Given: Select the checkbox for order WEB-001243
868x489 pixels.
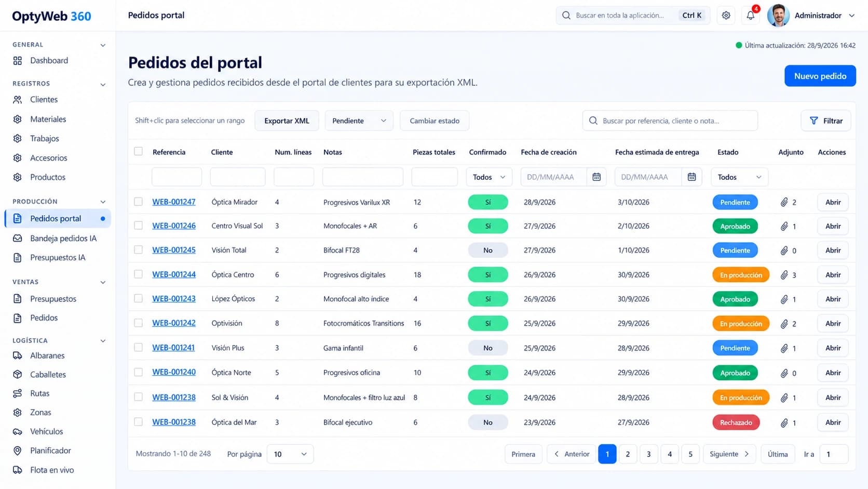Looking at the screenshot, I should [138, 299].
